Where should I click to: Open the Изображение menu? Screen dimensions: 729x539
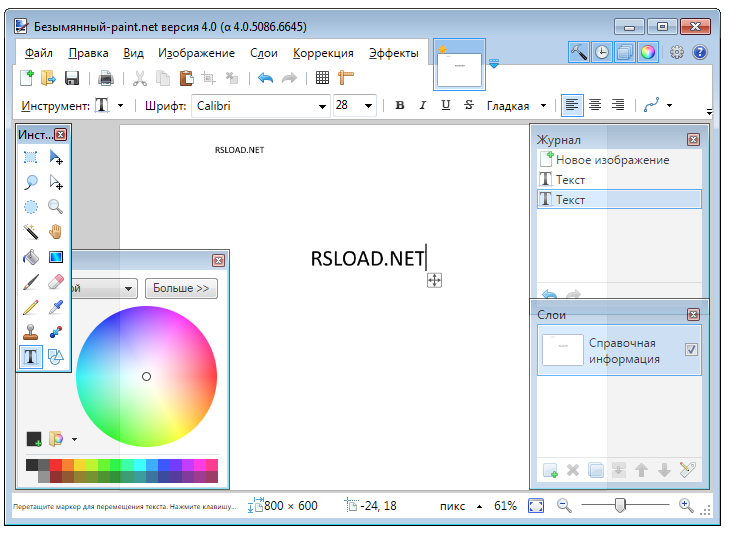(x=196, y=53)
